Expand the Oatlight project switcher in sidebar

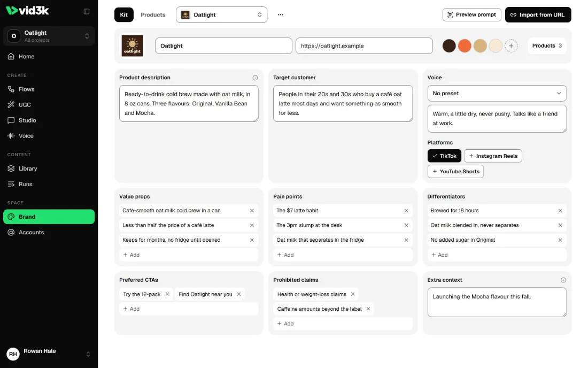pos(49,36)
